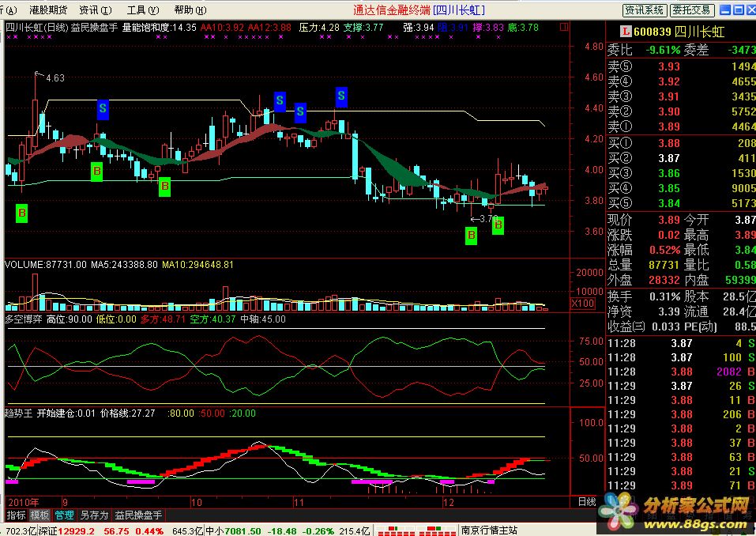Click month 12 on the timeline

(449, 502)
